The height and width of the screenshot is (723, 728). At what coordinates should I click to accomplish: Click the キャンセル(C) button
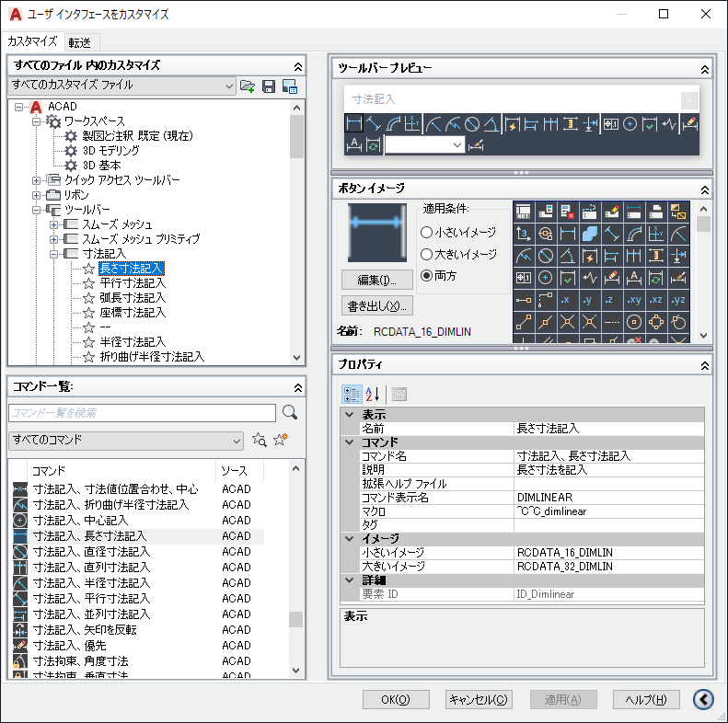479,699
